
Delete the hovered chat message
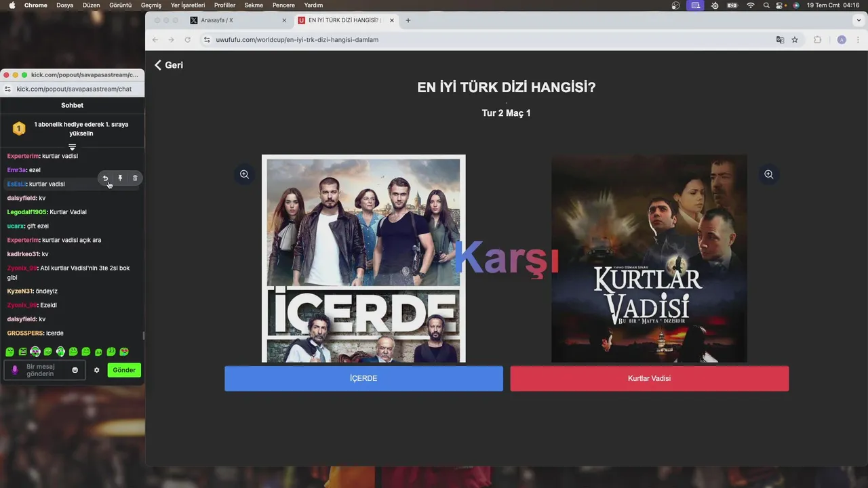(135, 178)
